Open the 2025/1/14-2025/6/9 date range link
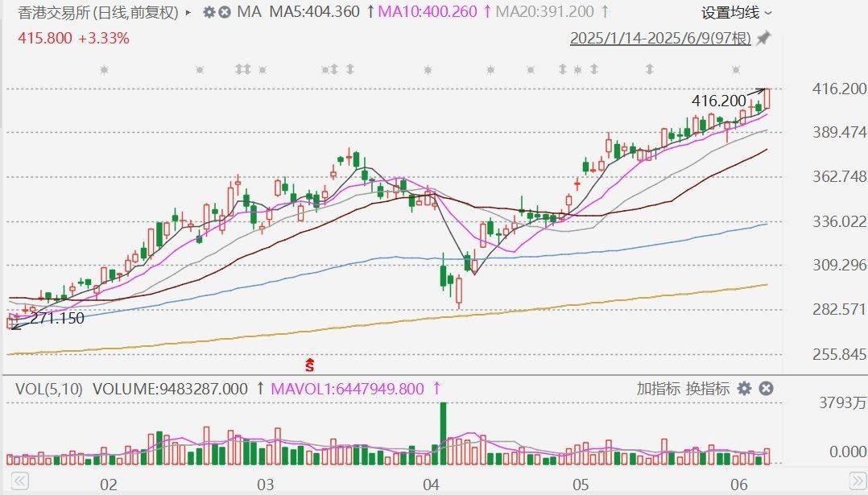The image size is (868, 495). pyautogui.click(x=660, y=38)
